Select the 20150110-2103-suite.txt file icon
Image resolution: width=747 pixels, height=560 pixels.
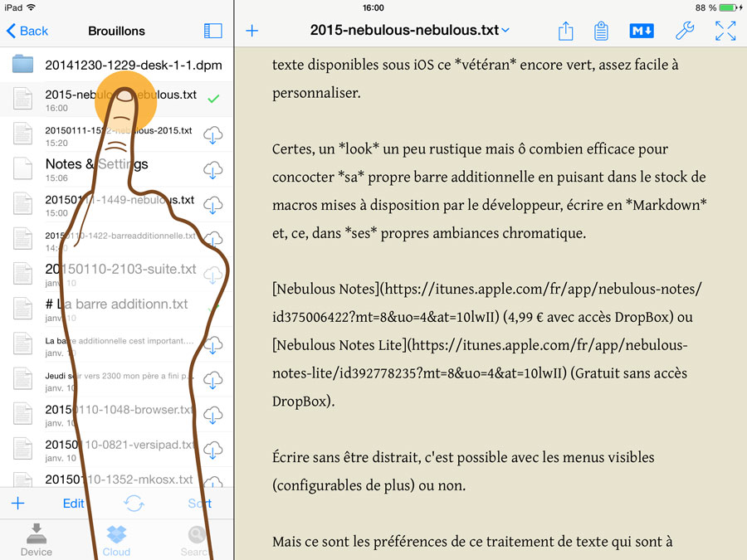[23, 273]
